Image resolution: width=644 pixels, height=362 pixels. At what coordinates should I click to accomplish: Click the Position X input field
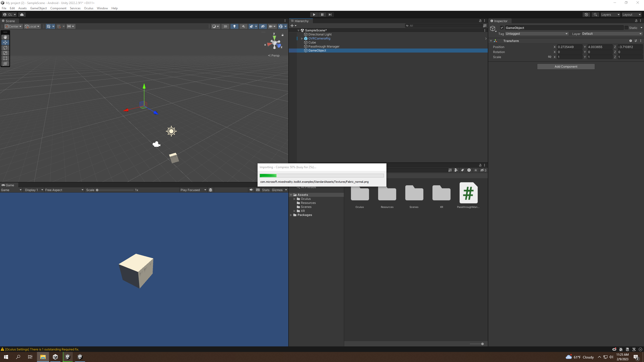(569, 47)
